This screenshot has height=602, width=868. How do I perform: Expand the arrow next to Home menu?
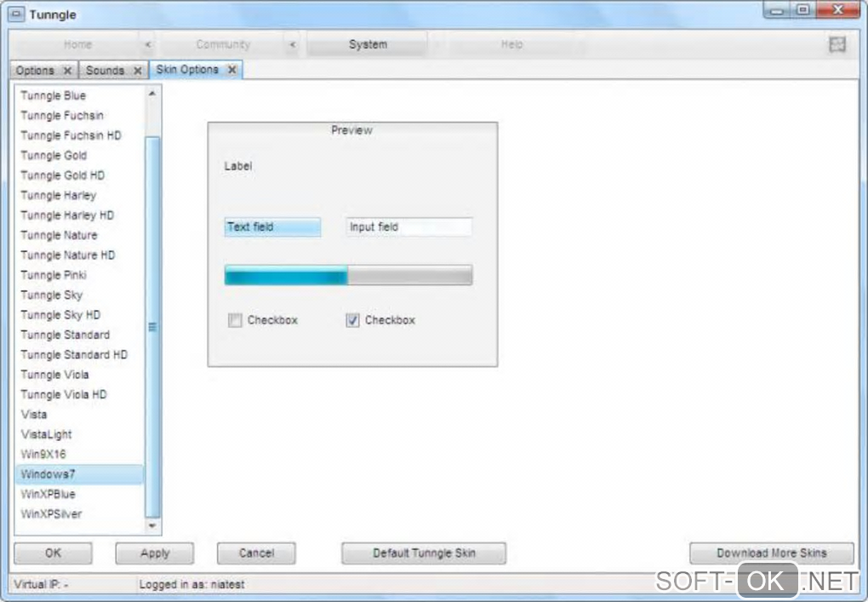pos(148,44)
